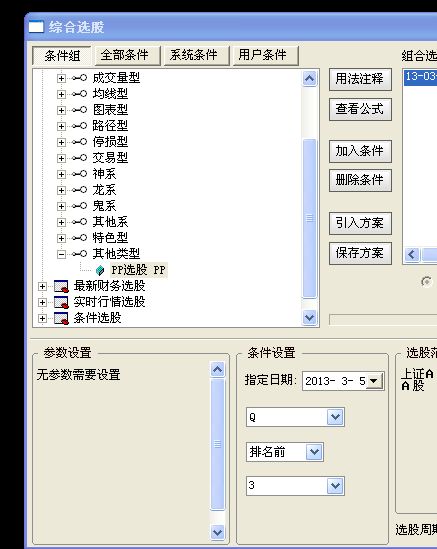Click the 组合 list scroll-left arrow

pyautogui.click(x=412, y=255)
